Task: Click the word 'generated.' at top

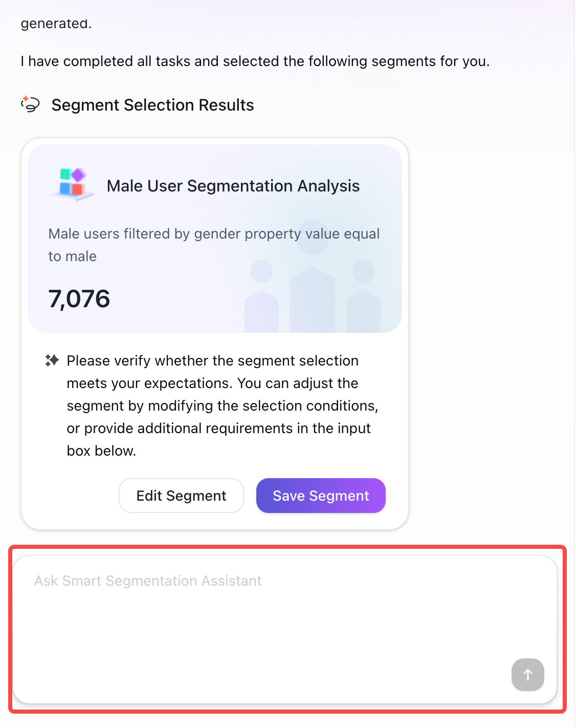Action: click(56, 24)
